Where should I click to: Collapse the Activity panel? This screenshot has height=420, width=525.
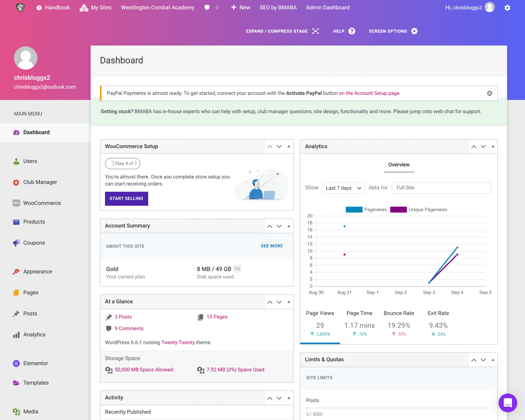289,398
